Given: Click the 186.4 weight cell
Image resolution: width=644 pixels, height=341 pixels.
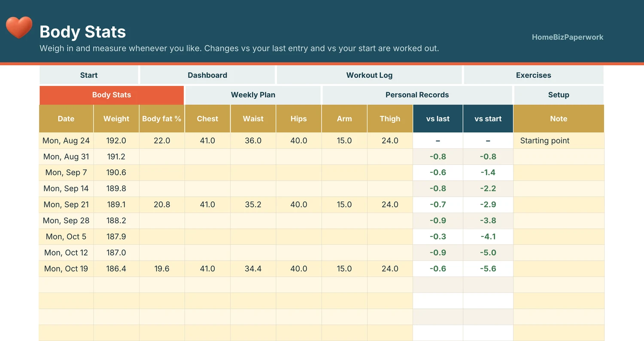Looking at the screenshot, I should point(116,269).
